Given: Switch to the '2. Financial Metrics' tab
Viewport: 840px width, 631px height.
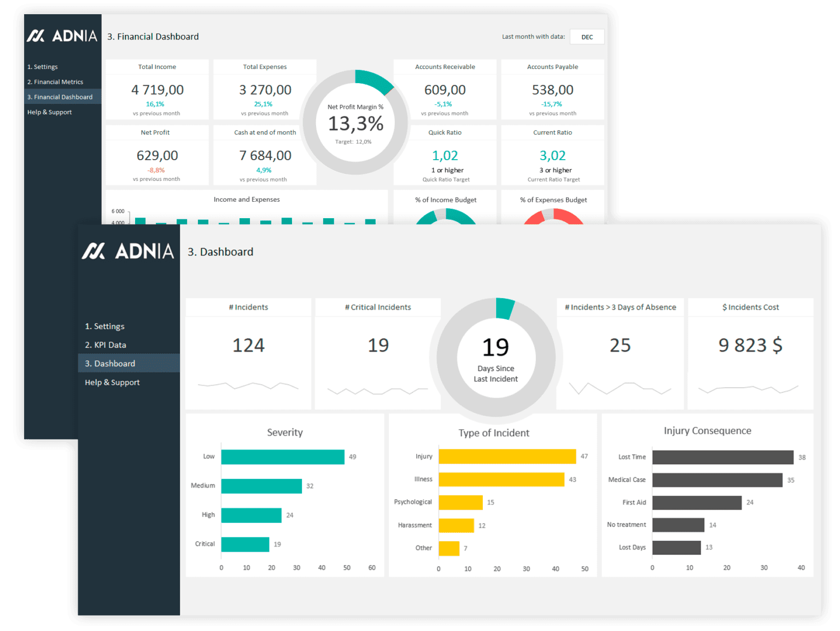Looking at the screenshot, I should click(55, 81).
